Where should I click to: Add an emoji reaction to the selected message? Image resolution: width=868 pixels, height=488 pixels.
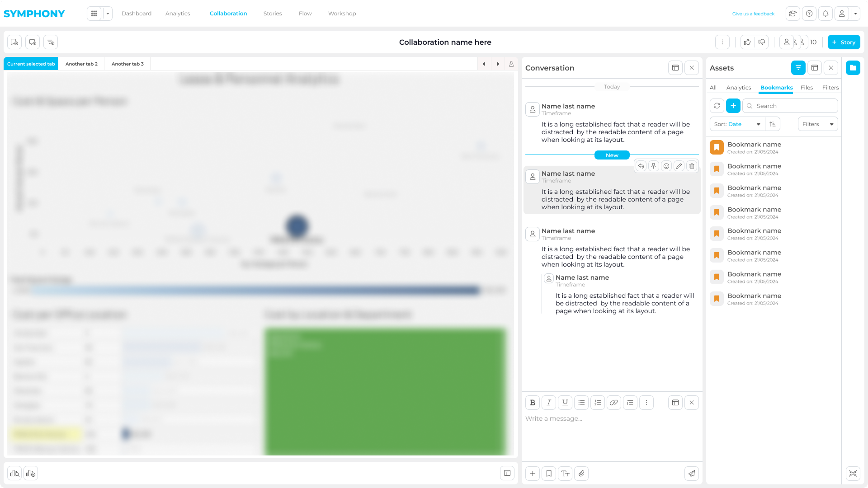pos(666,166)
